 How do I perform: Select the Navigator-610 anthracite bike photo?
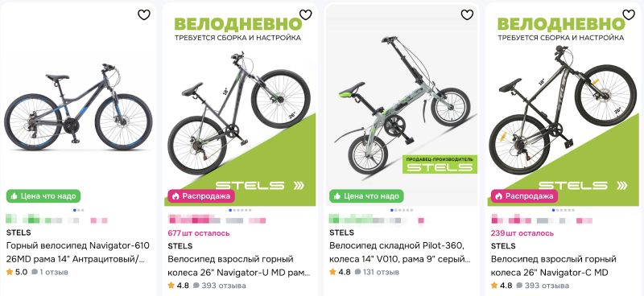tap(78, 107)
